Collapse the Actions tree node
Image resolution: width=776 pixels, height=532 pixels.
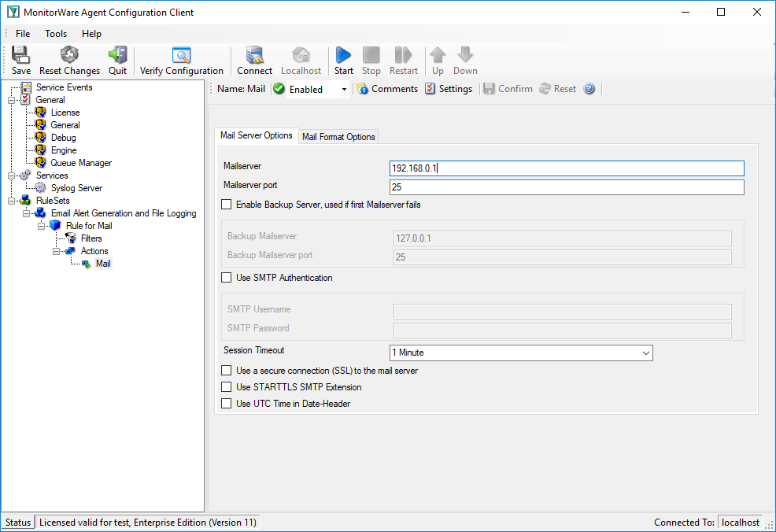pyautogui.click(x=56, y=251)
